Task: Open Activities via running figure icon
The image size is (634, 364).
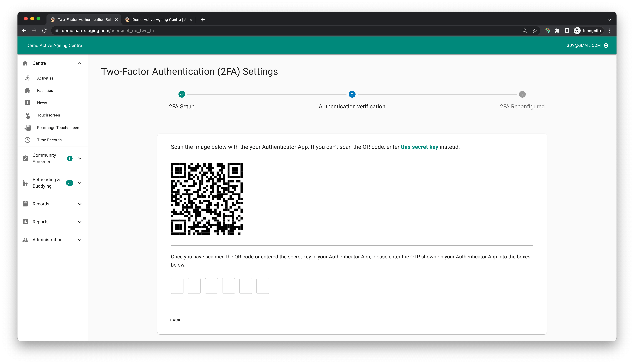Action: [x=27, y=78]
